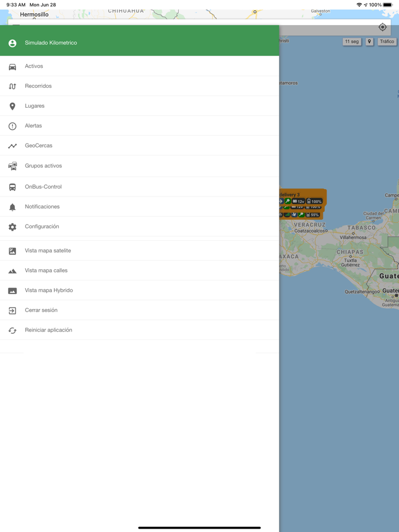Image resolution: width=399 pixels, height=532 pixels.
Task: Click Hermosillo label on the map
Action: (34, 15)
